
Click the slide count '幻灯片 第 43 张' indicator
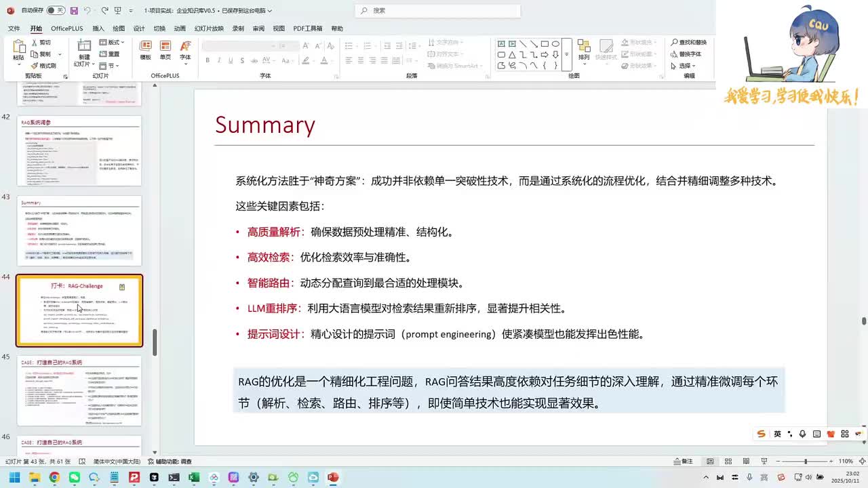point(39,462)
